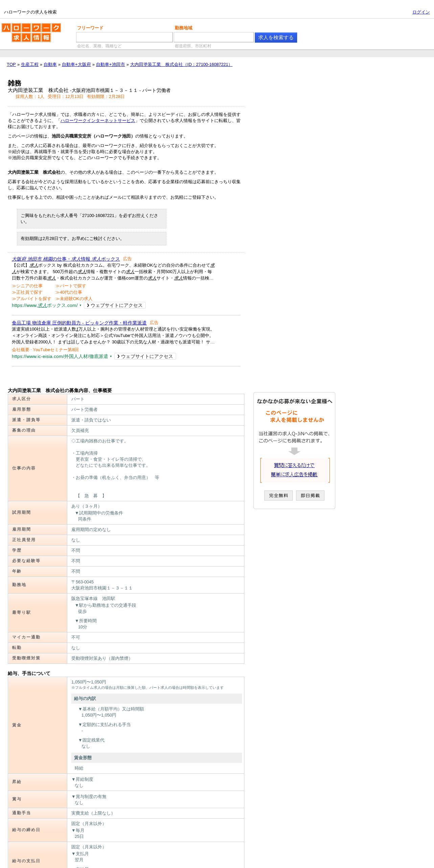The width and height of the screenshot is (434, 868).
Task: Click the 即日掲載 badge
Action: [x=310, y=496]
